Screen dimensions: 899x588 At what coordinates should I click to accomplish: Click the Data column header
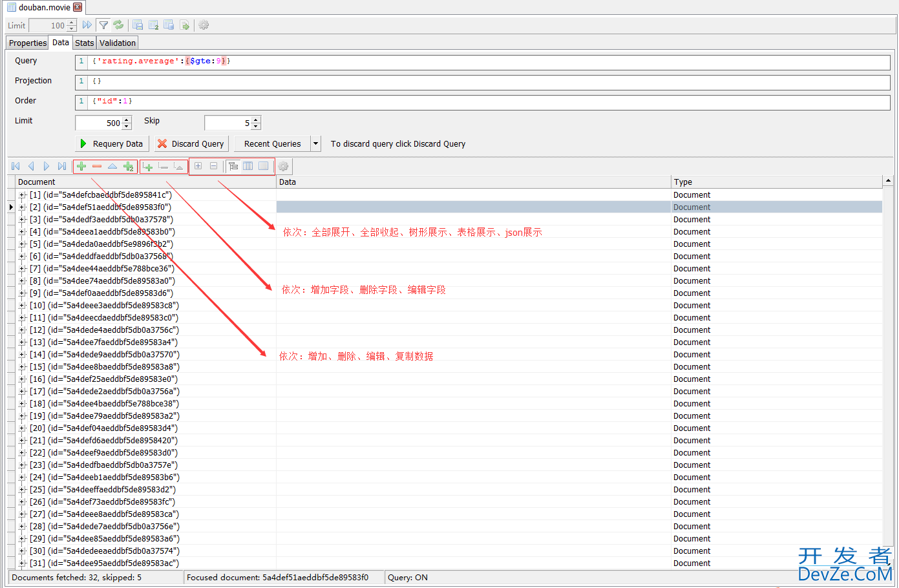[x=474, y=182]
